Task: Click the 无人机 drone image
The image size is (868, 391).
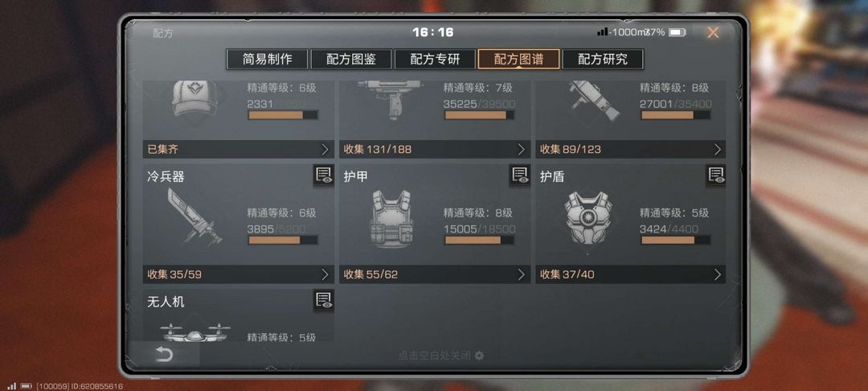Action: point(194,332)
